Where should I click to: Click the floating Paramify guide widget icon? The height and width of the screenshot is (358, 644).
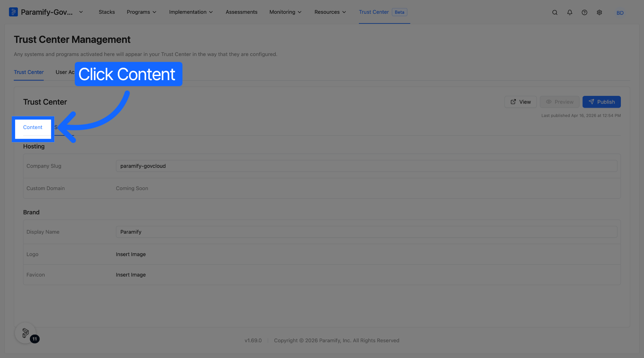point(25,333)
